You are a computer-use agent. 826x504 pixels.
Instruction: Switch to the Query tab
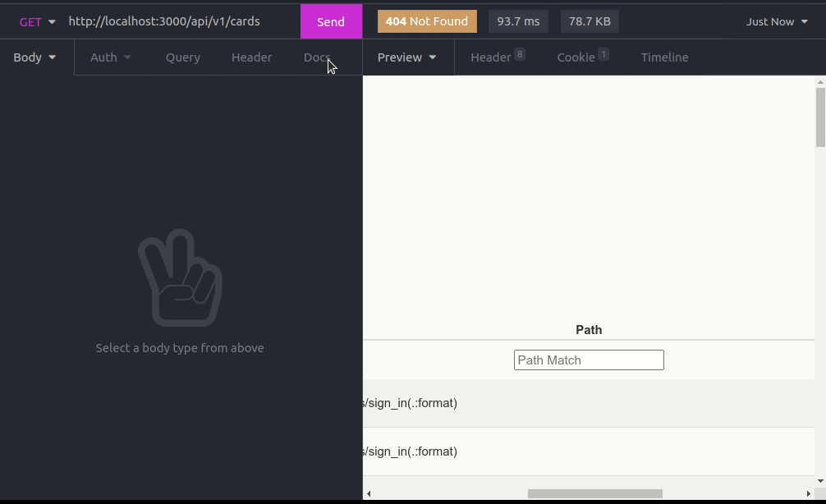pyautogui.click(x=183, y=57)
